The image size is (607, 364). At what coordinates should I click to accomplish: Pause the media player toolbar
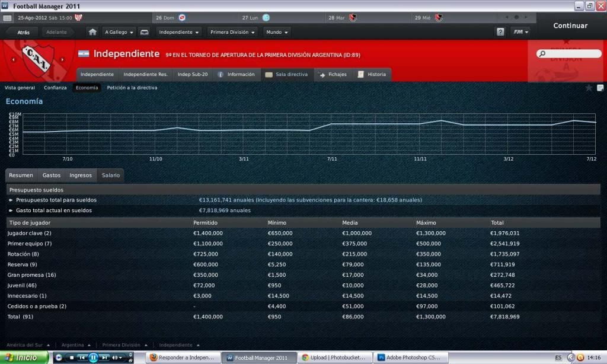coord(93,357)
